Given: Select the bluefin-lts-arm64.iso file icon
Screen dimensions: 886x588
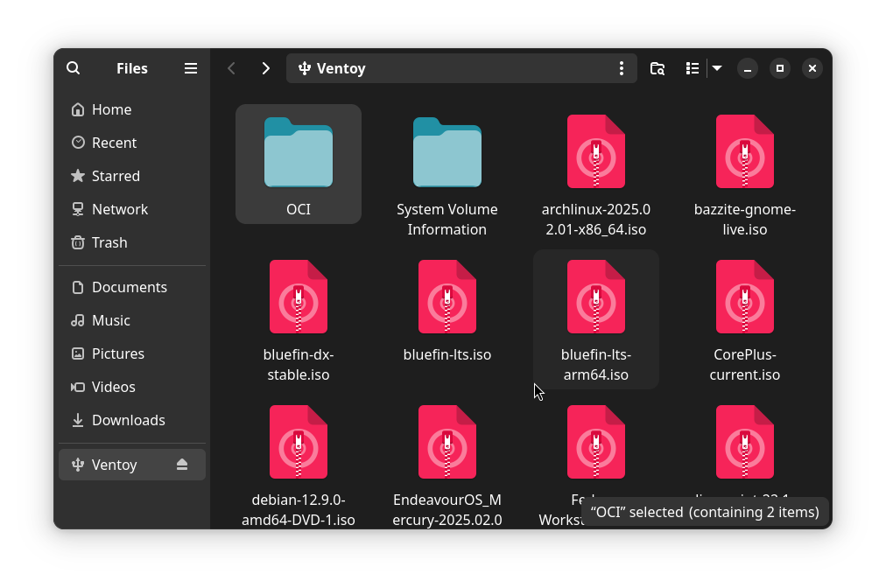Looking at the screenshot, I should pyautogui.click(x=596, y=297).
